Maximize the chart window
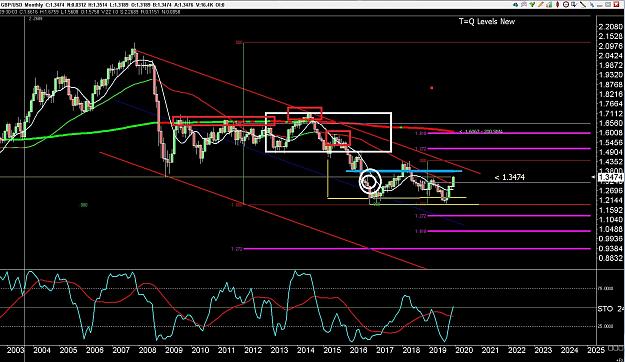Image resolution: width=625 pixels, height=362 pixels. (608, 5)
